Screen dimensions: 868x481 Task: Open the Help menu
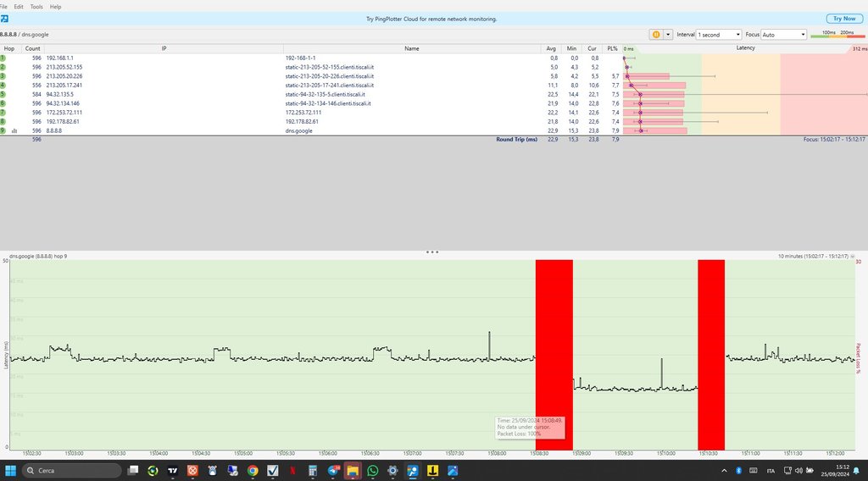(x=56, y=6)
